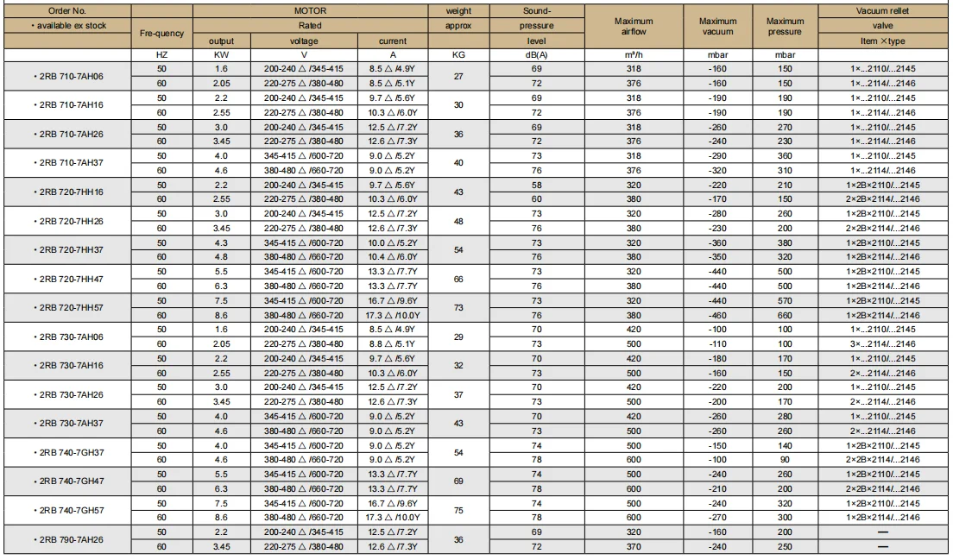Select the MOTOR header cell
This screenshot has height=560, width=953.
[x=310, y=11]
